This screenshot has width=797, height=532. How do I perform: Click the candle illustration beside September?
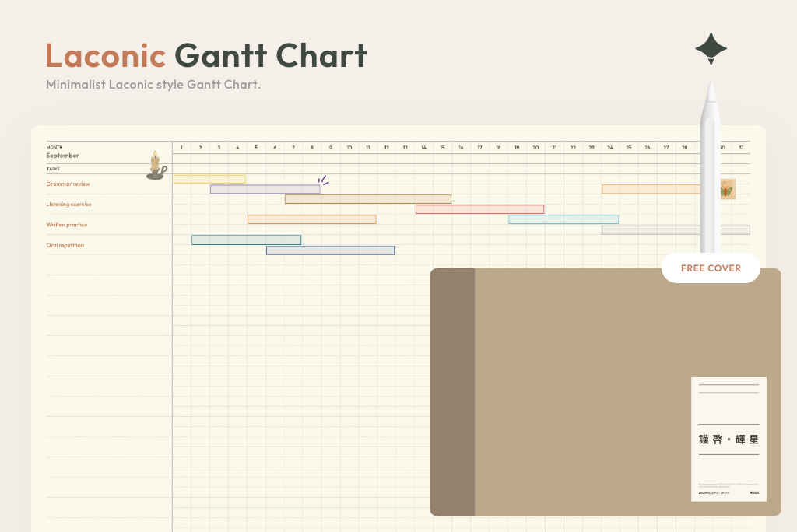156,166
